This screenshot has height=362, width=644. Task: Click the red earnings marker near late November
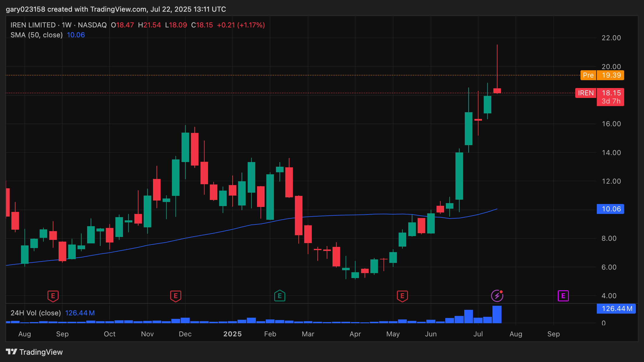coord(176,296)
